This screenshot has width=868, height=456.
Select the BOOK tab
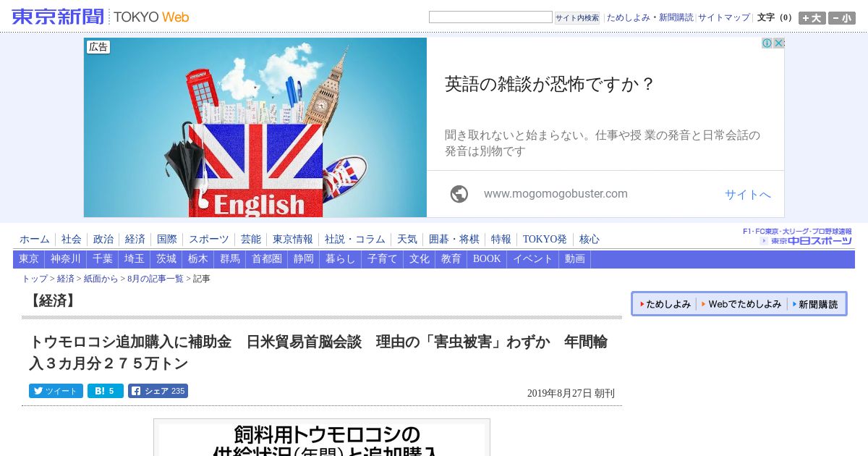pos(487,259)
